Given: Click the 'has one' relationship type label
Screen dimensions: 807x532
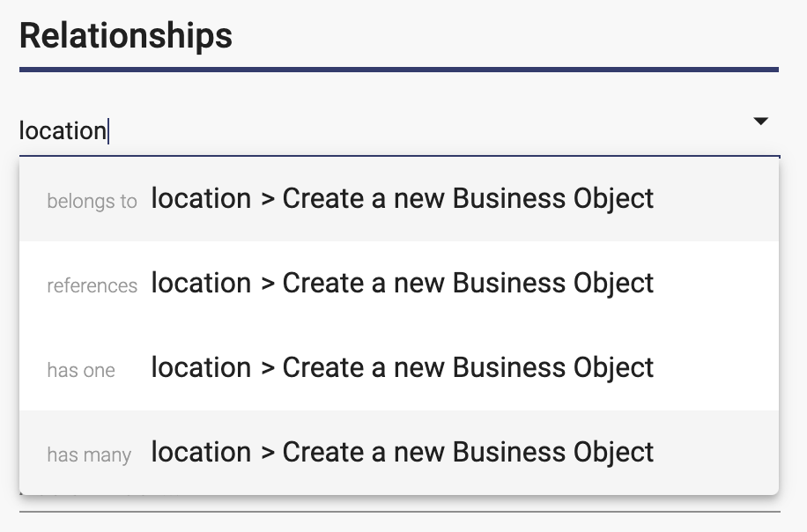Looking at the screenshot, I should [81, 370].
